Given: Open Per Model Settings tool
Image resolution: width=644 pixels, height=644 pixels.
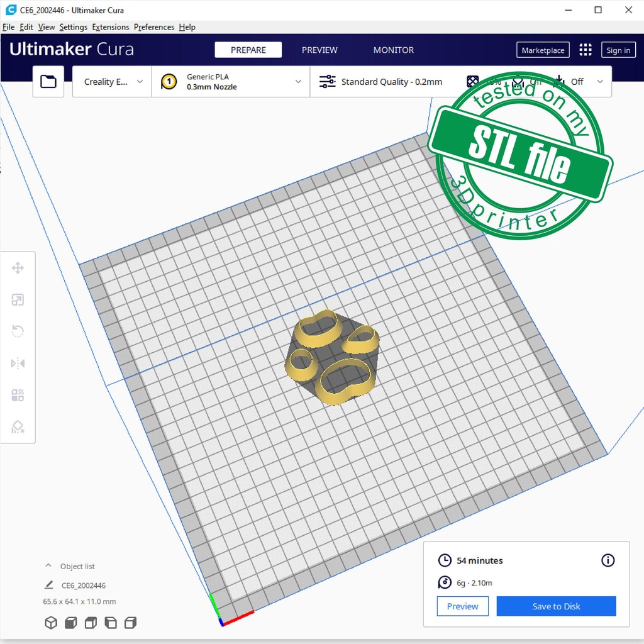Looking at the screenshot, I should [x=18, y=395].
